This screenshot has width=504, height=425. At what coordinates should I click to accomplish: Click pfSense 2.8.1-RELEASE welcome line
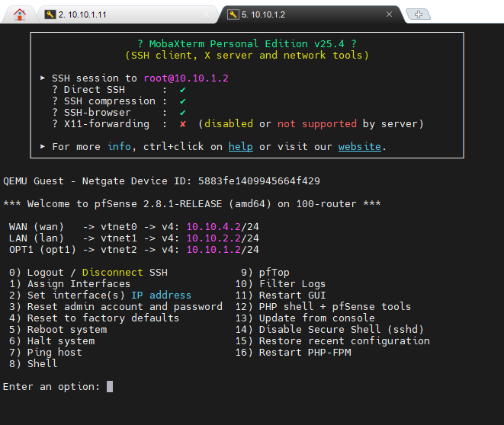pos(191,204)
